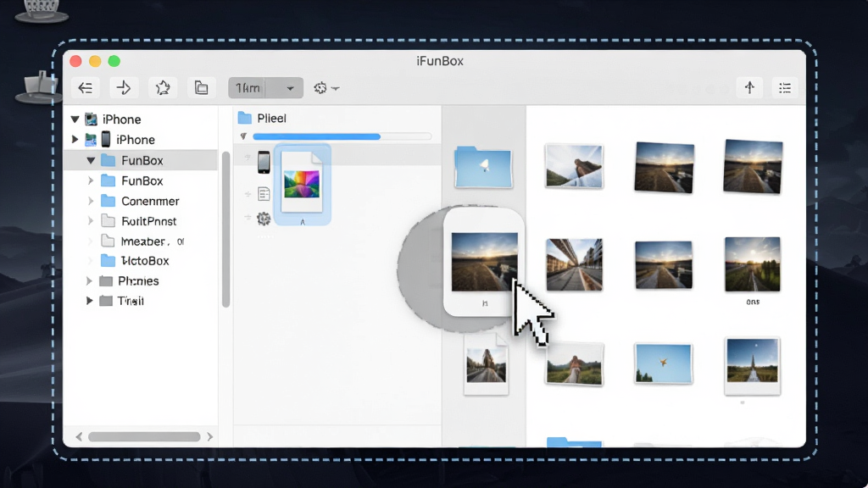Select the building and road perspective thumbnail
The height and width of the screenshot is (488, 868).
coord(574,264)
